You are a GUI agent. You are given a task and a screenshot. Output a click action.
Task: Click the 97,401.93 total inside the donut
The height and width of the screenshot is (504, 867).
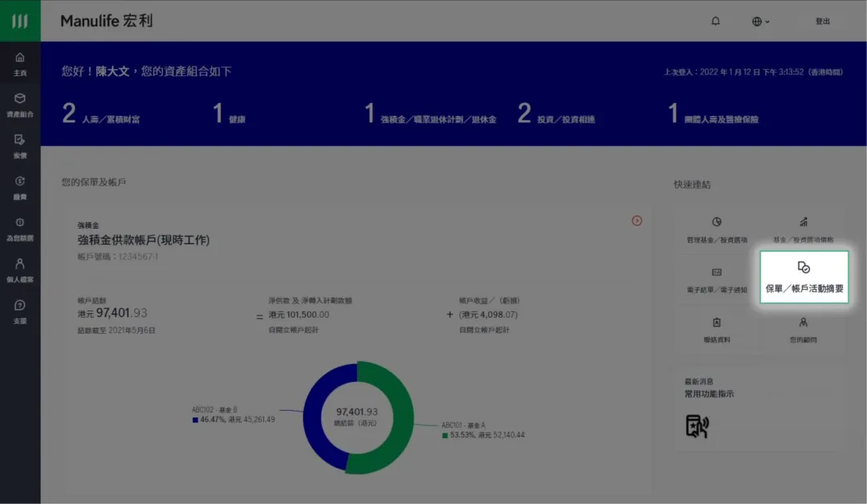(x=356, y=412)
